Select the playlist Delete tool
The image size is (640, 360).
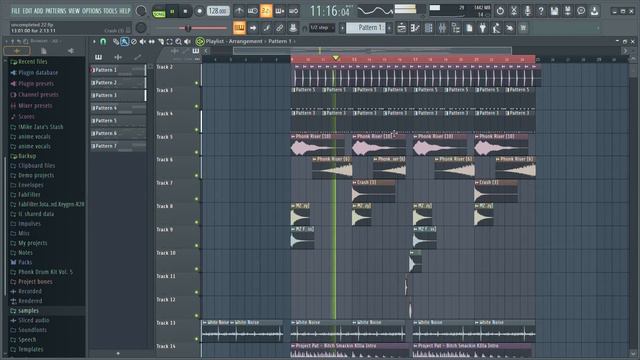pyautogui.click(x=133, y=42)
